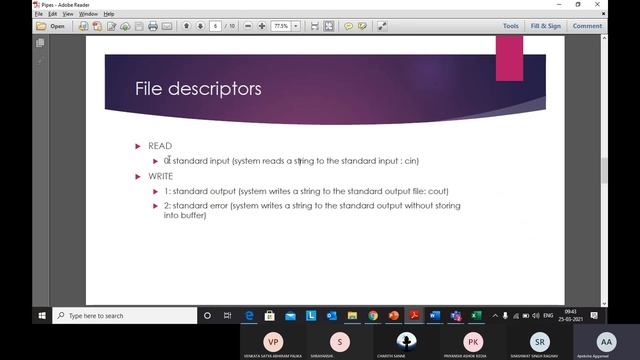Click the READ bullet text
Screen dimensions: 640x360
(x=160, y=146)
